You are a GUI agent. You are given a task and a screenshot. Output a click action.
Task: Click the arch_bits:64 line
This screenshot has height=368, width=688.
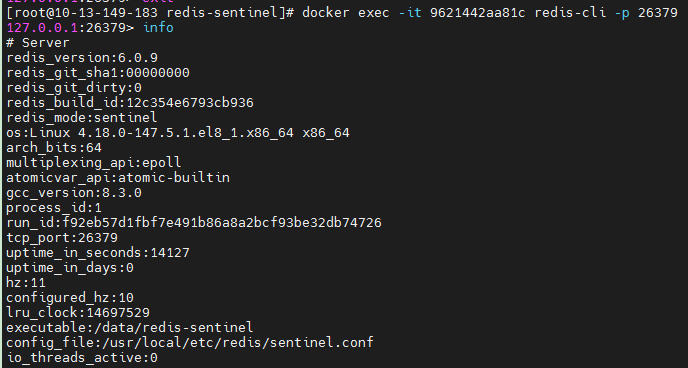(54, 148)
